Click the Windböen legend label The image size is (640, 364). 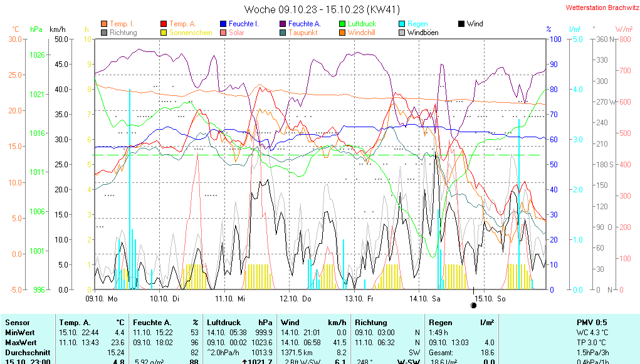[x=422, y=33]
